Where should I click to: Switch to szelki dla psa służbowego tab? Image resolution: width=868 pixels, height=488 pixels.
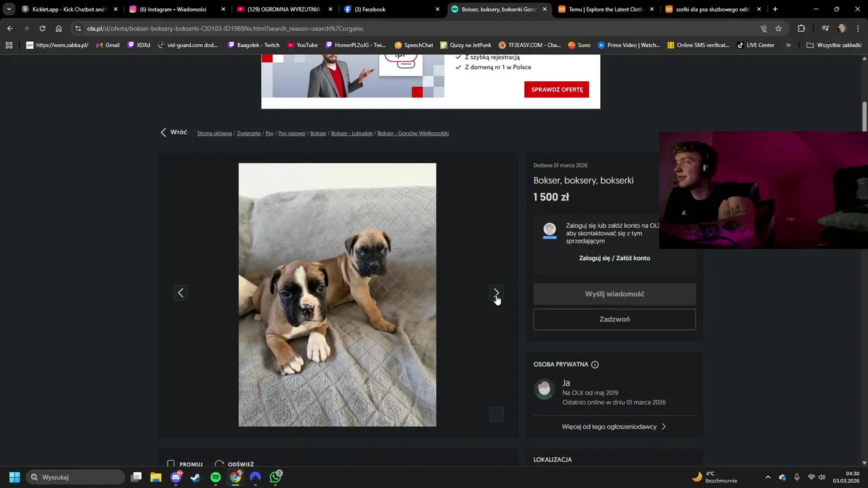click(712, 9)
